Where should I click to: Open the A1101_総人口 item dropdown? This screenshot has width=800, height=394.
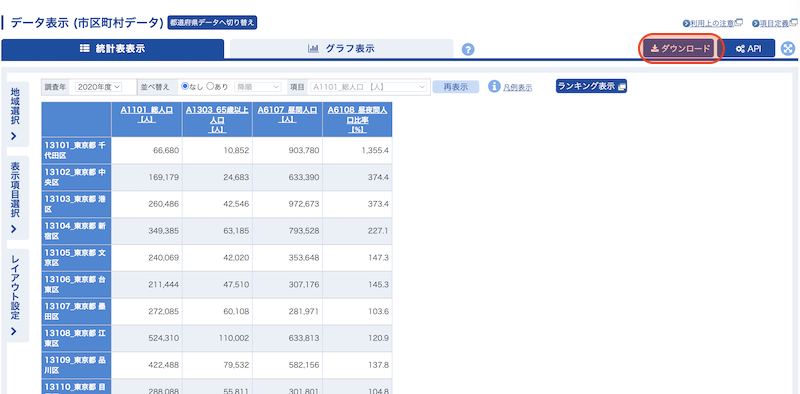[x=368, y=87]
